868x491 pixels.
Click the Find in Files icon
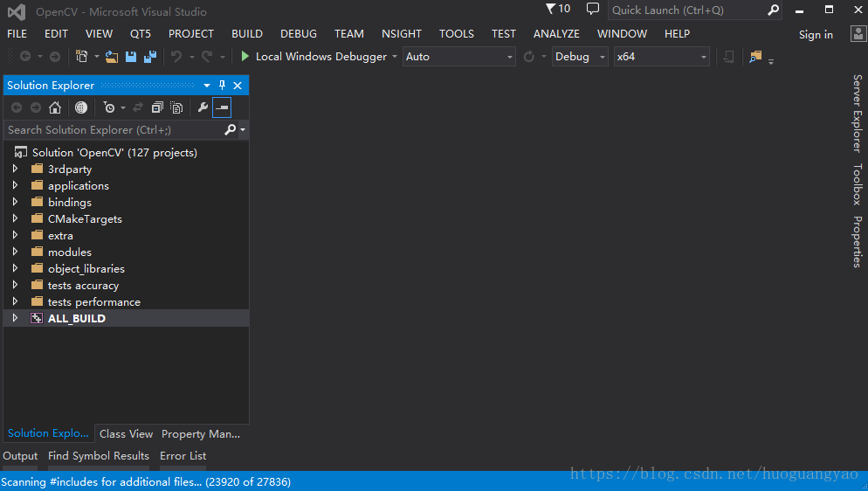point(755,57)
